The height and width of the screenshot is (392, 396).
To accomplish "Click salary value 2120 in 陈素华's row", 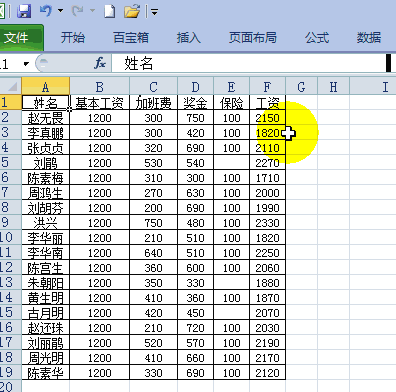I will click(x=267, y=372).
